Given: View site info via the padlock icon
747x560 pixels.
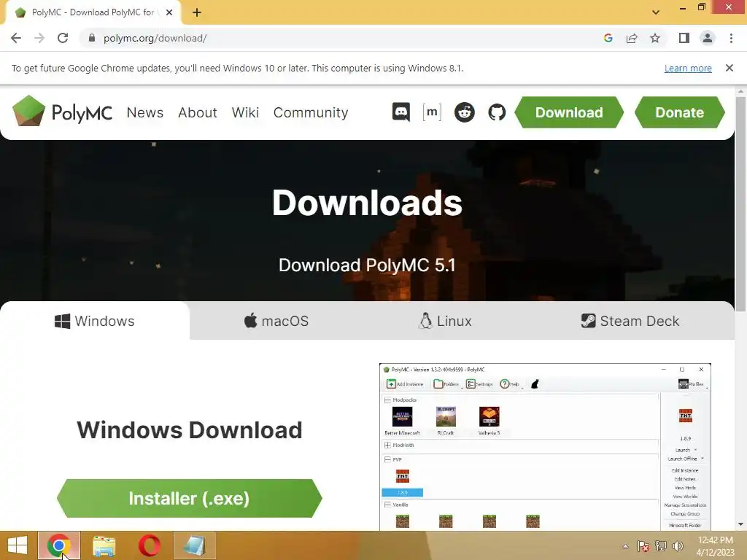Looking at the screenshot, I should tap(92, 38).
